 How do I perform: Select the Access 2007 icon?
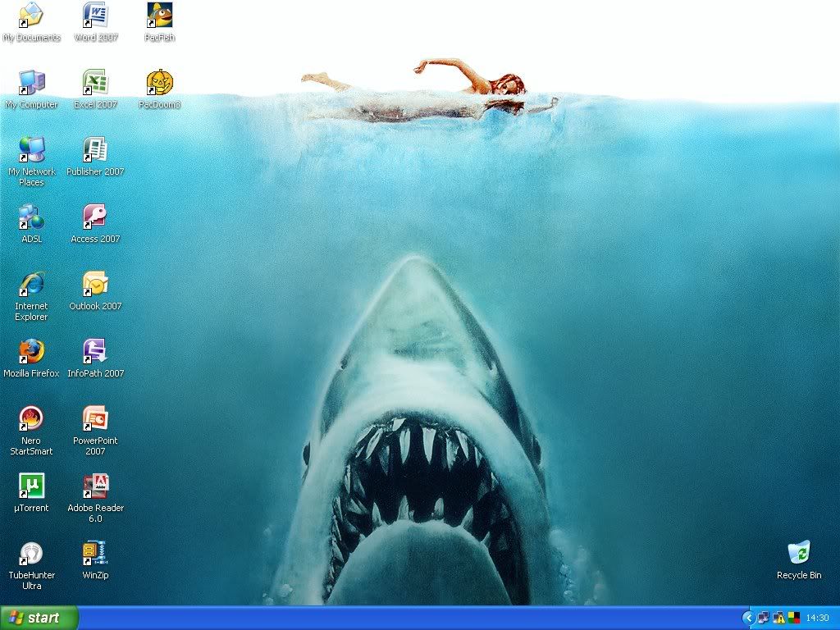point(95,217)
